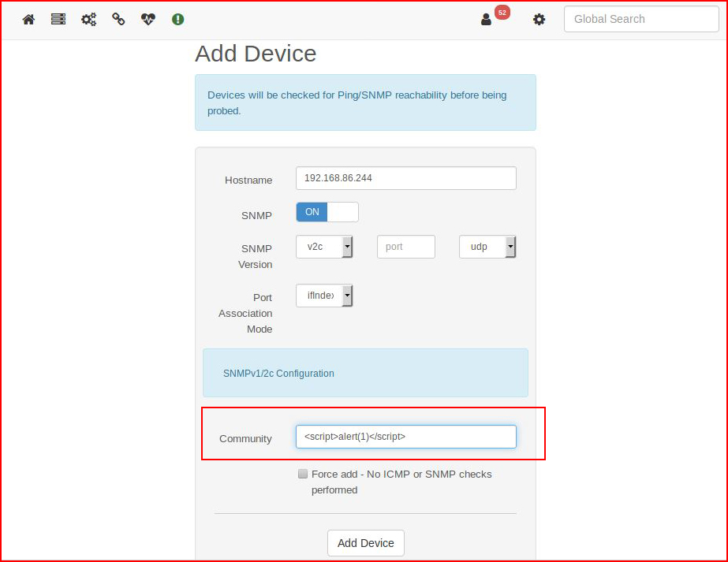Click the Add Device page title
728x562 pixels.
coord(256,54)
